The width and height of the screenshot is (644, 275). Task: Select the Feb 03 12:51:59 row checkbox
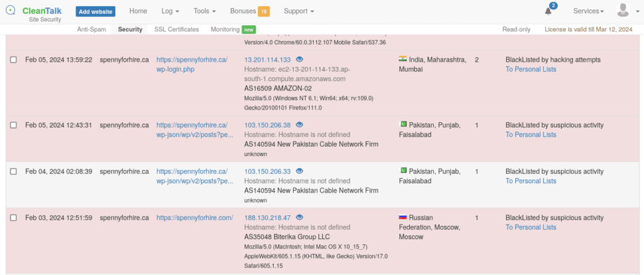click(x=14, y=218)
